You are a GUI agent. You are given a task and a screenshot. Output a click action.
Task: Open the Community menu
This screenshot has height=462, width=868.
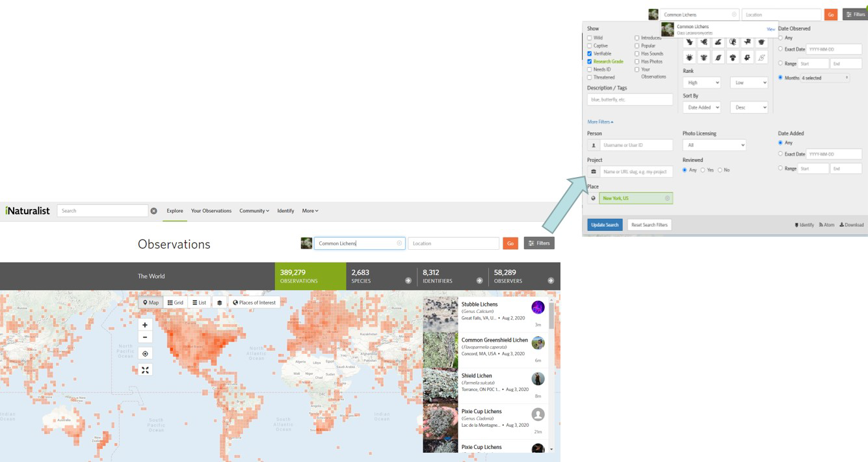tap(254, 211)
